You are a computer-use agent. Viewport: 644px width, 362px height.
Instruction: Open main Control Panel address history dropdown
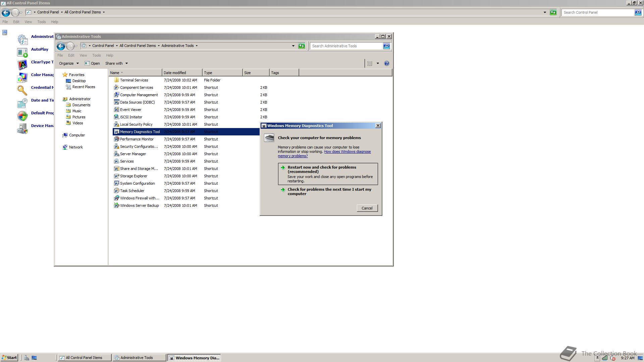point(544,12)
